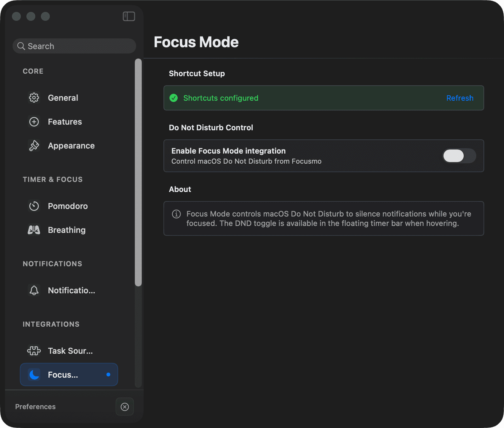This screenshot has height=428, width=504.
Task: Select the Focus Mode sidebar item
Action: pos(69,374)
